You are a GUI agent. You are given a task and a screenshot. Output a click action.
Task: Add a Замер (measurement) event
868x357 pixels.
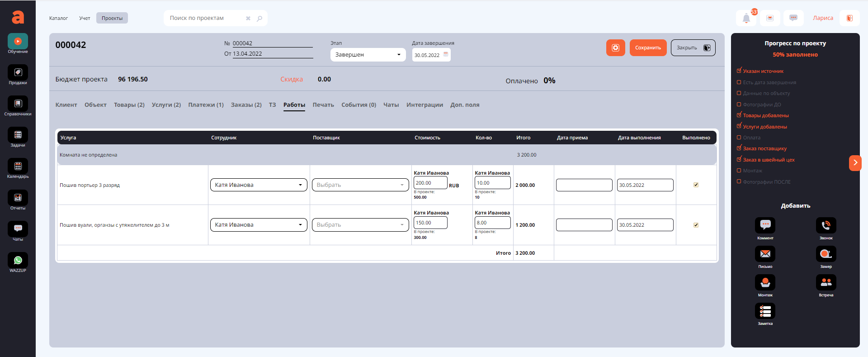point(826,254)
